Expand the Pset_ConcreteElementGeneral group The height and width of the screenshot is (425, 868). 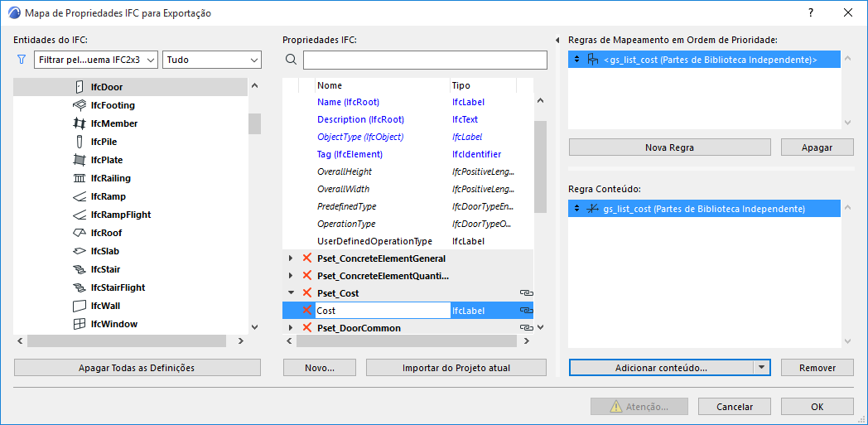[290, 258]
